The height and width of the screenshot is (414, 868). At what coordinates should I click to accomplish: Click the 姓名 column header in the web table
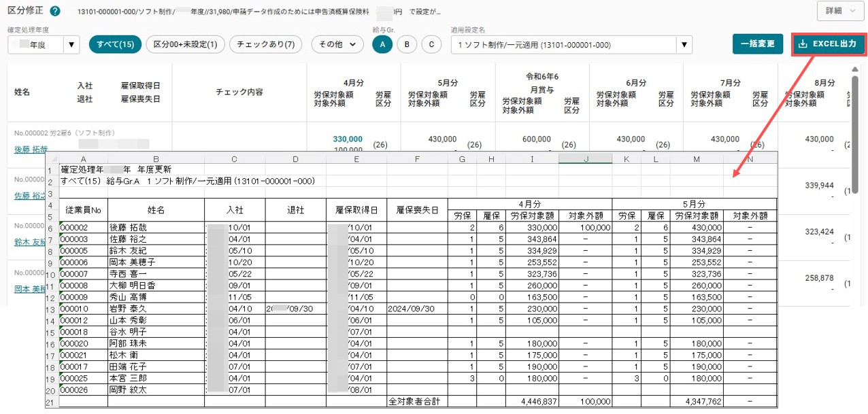pos(22,92)
